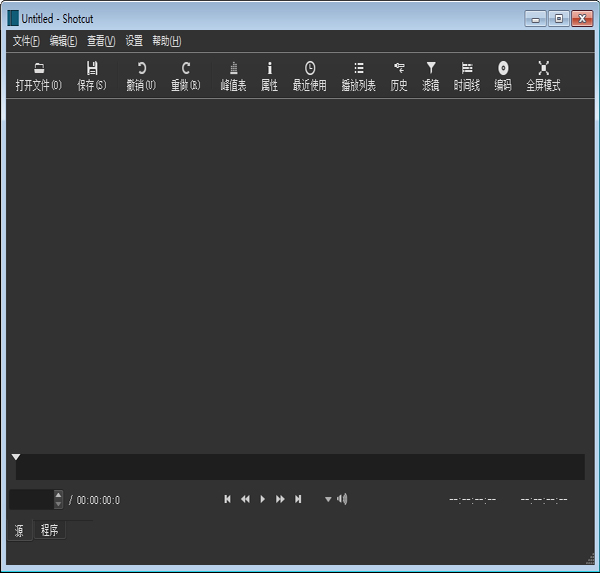This screenshot has height=573, width=600.
Task: Click the playhead marker on scrub bar
Action: [16, 457]
